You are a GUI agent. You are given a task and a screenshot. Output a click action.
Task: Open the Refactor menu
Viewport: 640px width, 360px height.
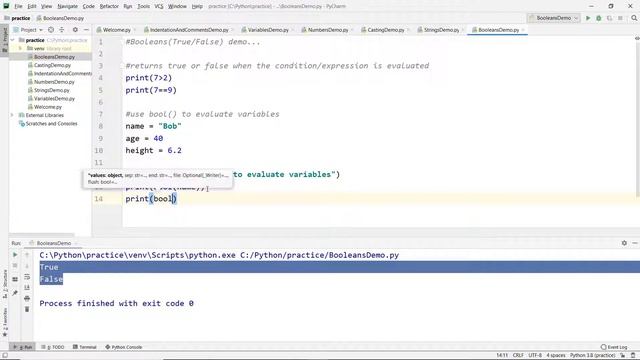(x=109, y=6)
